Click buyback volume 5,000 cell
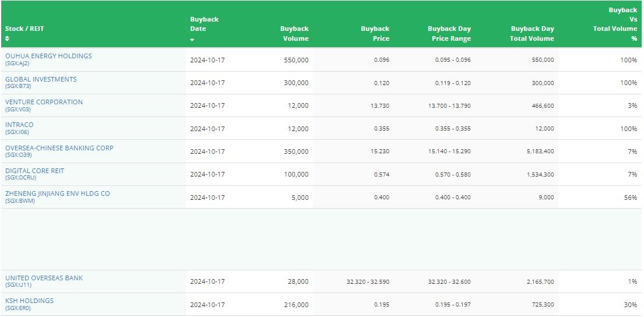The image size is (644, 317). (300, 198)
